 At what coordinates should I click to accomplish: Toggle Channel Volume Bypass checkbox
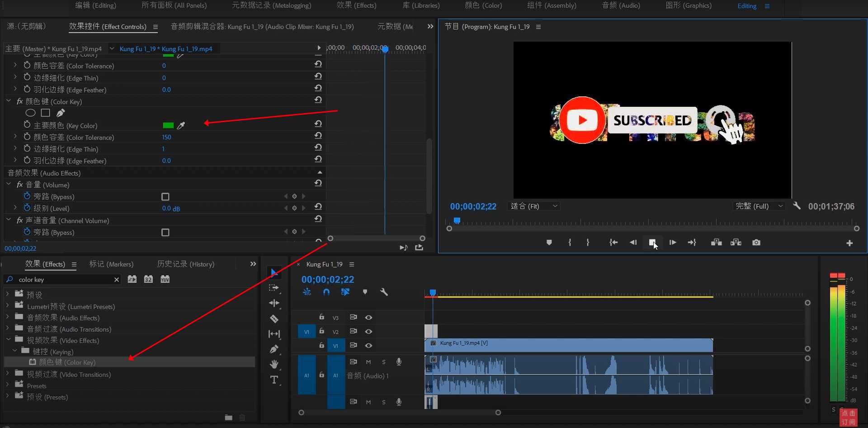click(165, 232)
